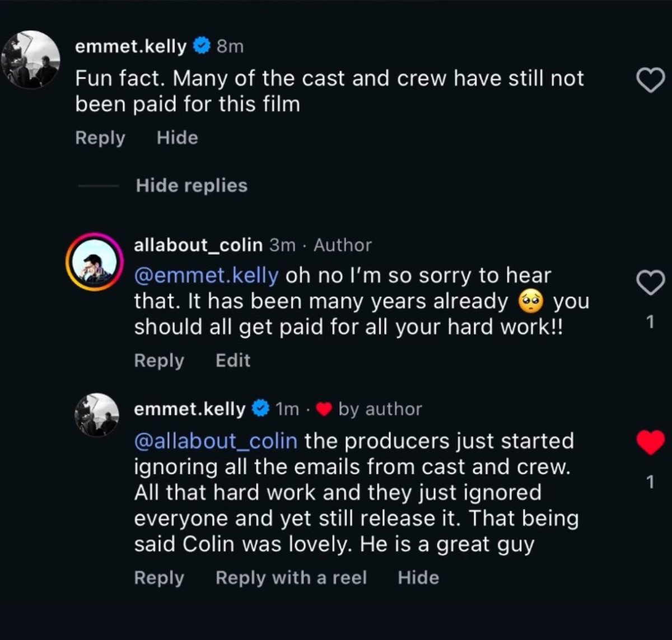The height and width of the screenshot is (640, 672).
Task: Edit the allabout_colin author comment
Action: [233, 361]
